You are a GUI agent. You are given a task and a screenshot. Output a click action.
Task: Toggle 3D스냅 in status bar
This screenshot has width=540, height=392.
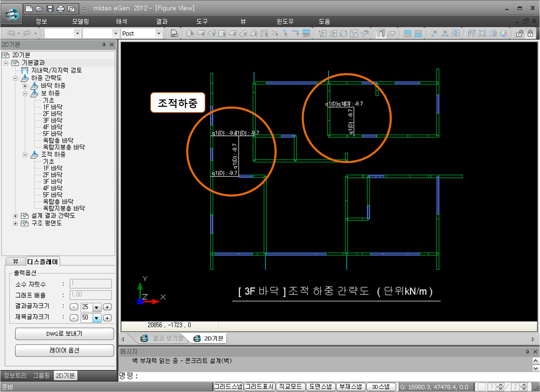tap(381, 387)
